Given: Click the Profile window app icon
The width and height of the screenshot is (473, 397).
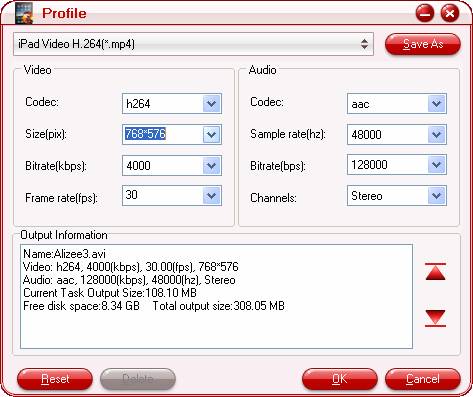Looking at the screenshot, I should (24, 13).
